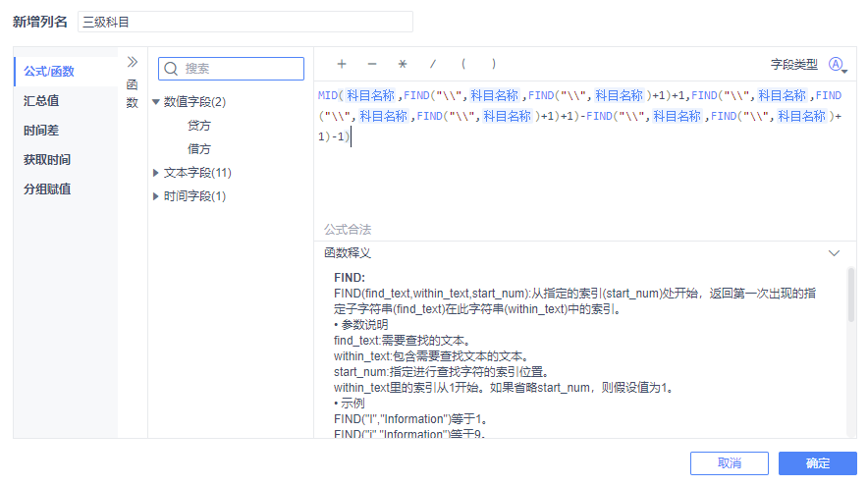868x486 pixels.
Task: Open the field type selector icon
Action: tap(838, 65)
